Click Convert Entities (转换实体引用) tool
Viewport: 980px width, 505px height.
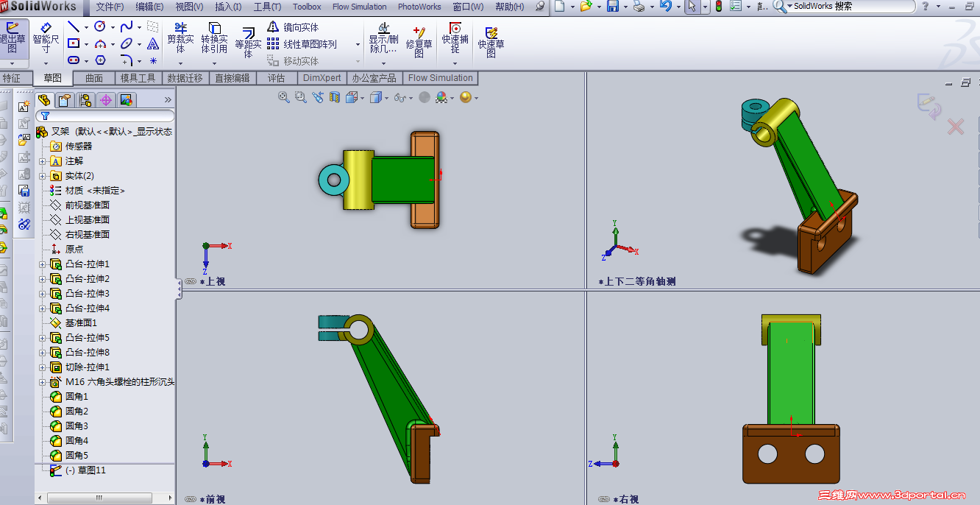point(214,38)
